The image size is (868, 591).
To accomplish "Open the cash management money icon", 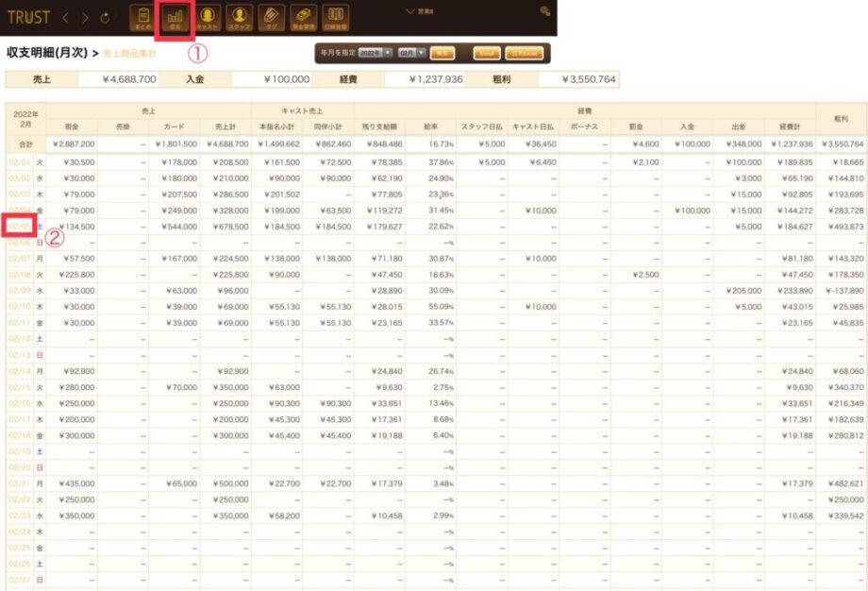I will coord(303,16).
